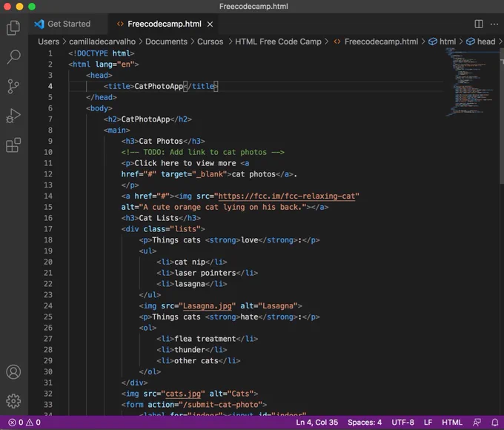Click the 'thunder' list item
Screen dimensions: 504x430
point(191,350)
